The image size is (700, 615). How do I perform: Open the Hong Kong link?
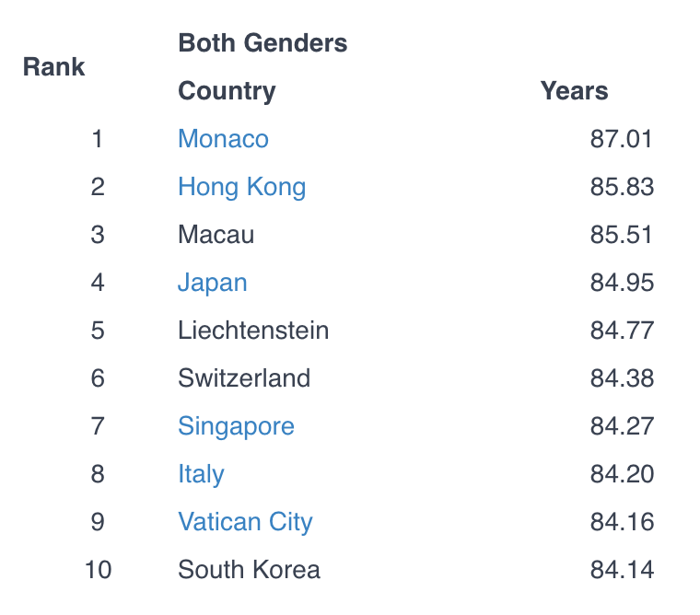point(242,187)
